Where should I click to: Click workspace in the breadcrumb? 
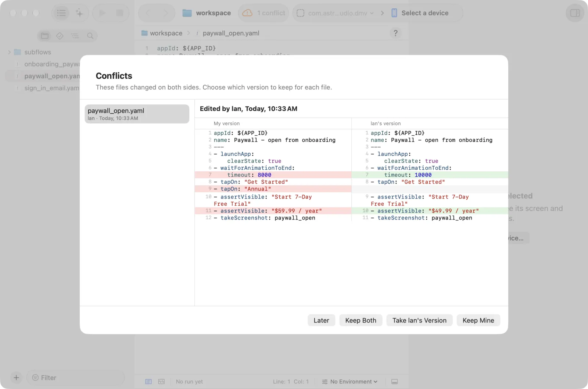(162, 33)
